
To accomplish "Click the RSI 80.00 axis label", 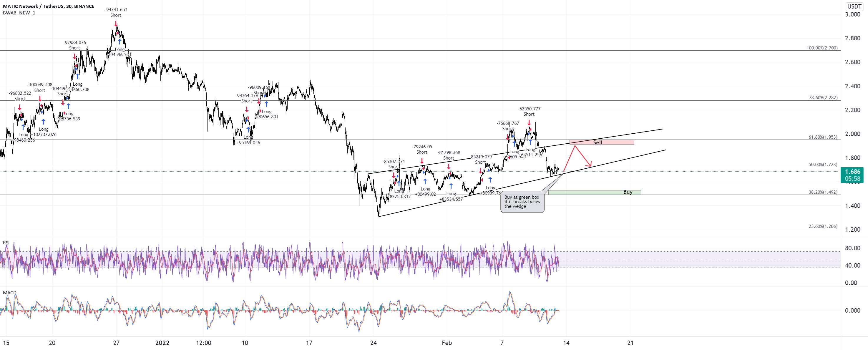I will pyautogui.click(x=852, y=248).
